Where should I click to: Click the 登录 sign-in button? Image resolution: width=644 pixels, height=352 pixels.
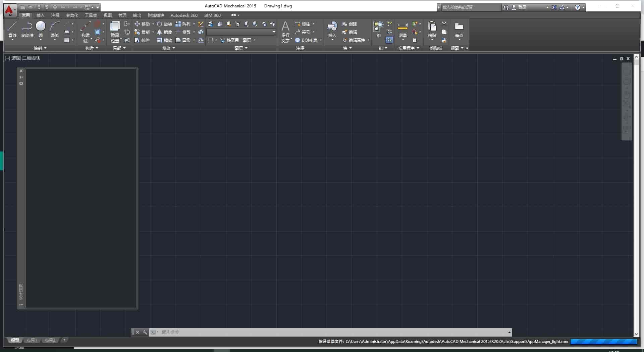pos(522,7)
